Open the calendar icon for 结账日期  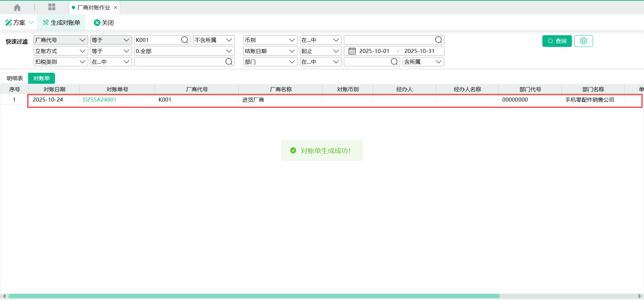352,51
